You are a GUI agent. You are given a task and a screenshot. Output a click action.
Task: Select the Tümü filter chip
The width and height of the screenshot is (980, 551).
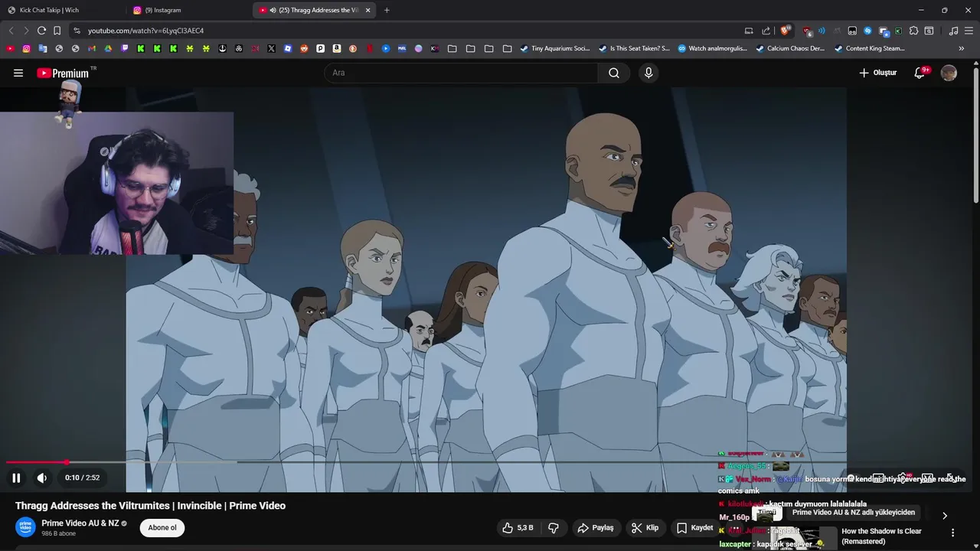click(766, 513)
